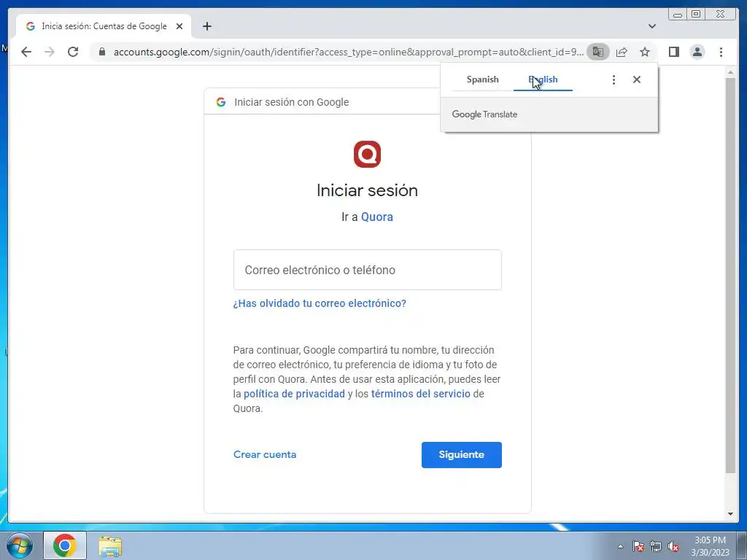Image resolution: width=747 pixels, height=560 pixels.
Task: Open the translate icon in the address bar
Action: click(598, 52)
